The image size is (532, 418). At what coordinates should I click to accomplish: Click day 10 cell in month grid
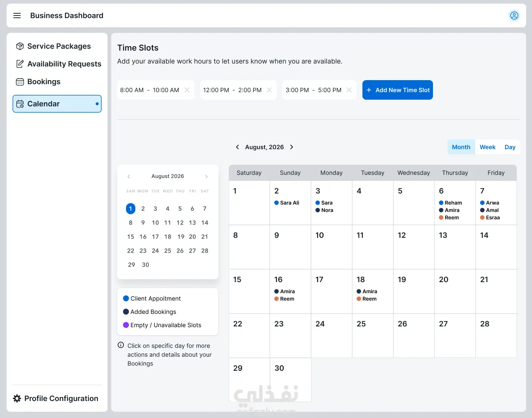click(331, 247)
